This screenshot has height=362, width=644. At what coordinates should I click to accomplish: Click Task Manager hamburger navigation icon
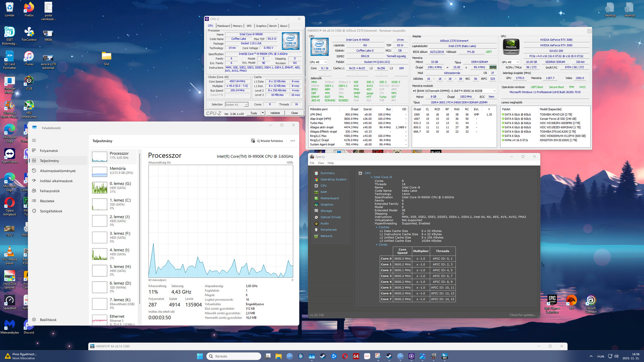[34, 140]
